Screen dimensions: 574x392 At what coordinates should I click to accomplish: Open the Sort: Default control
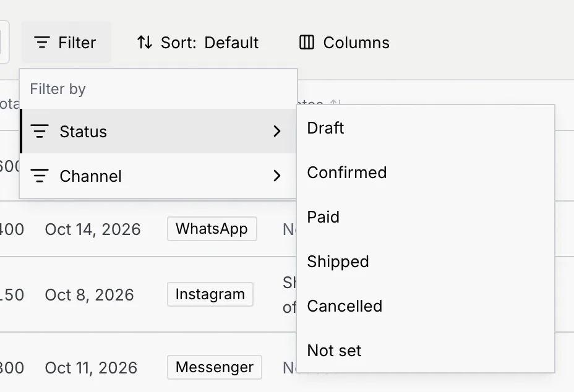(x=198, y=43)
